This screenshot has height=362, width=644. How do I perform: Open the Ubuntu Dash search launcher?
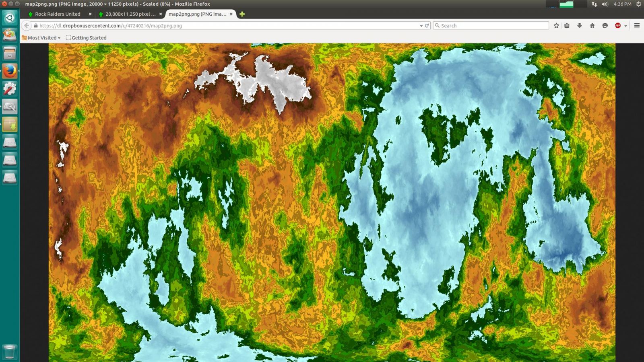(10, 18)
